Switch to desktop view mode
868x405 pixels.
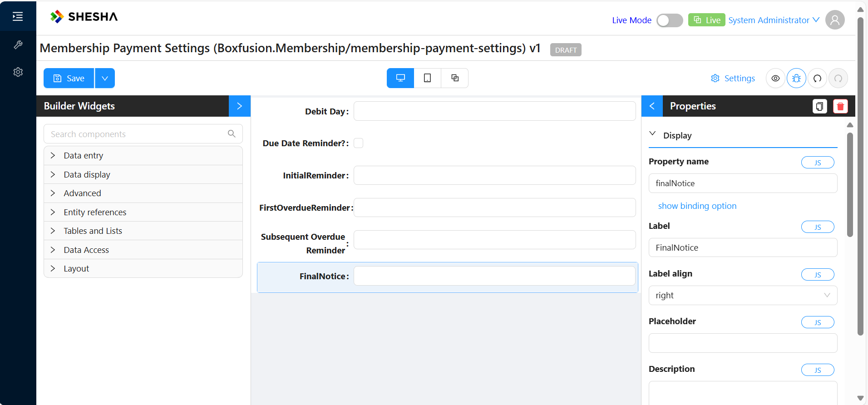(400, 78)
